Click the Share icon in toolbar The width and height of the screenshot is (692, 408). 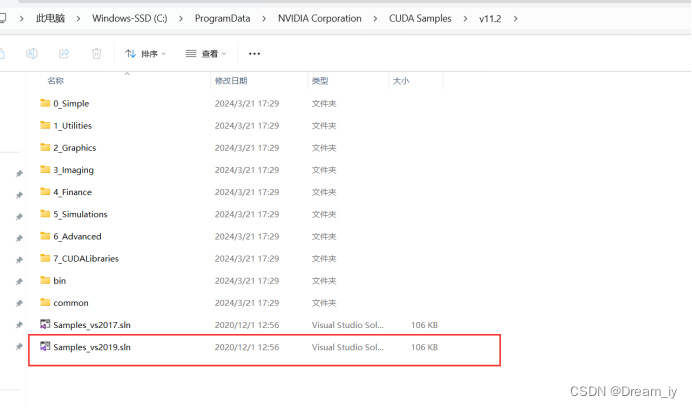pyautogui.click(x=64, y=53)
